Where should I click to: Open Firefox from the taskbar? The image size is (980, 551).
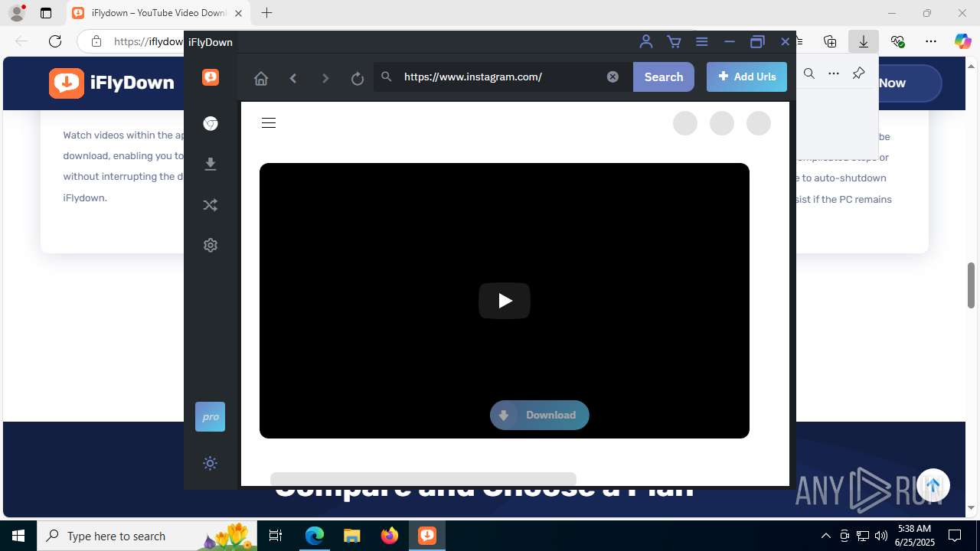coord(389,536)
